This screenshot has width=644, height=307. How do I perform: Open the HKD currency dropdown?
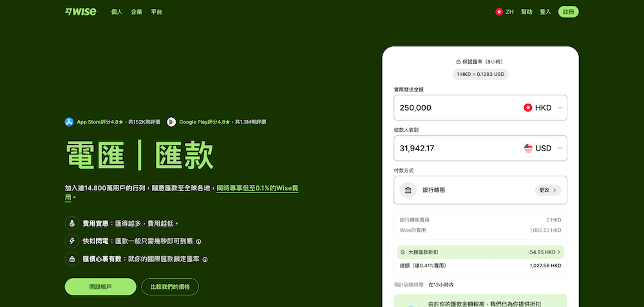click(543, 107)
